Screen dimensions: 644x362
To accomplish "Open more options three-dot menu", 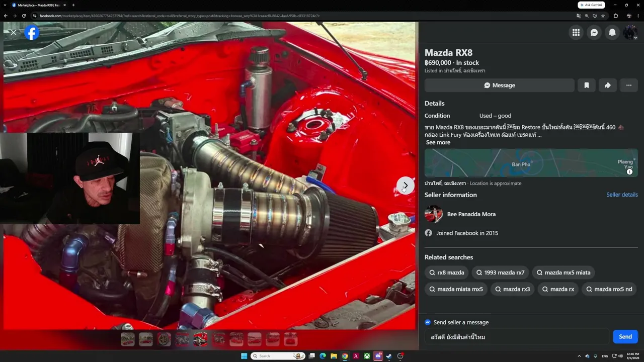I will tap(628, 85).
